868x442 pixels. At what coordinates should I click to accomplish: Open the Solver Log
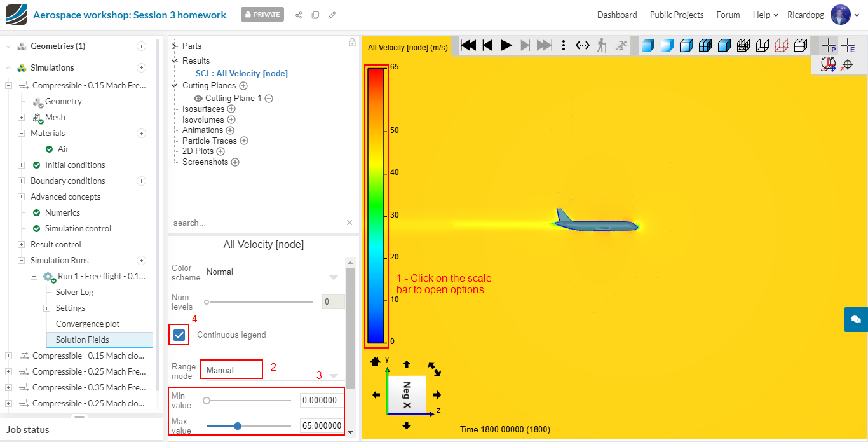74,292
